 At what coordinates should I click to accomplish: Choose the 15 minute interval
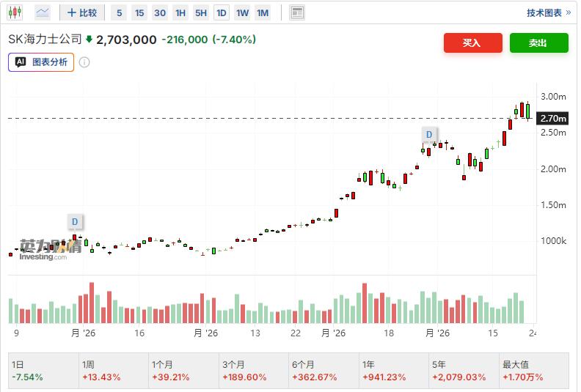(139, 13)
